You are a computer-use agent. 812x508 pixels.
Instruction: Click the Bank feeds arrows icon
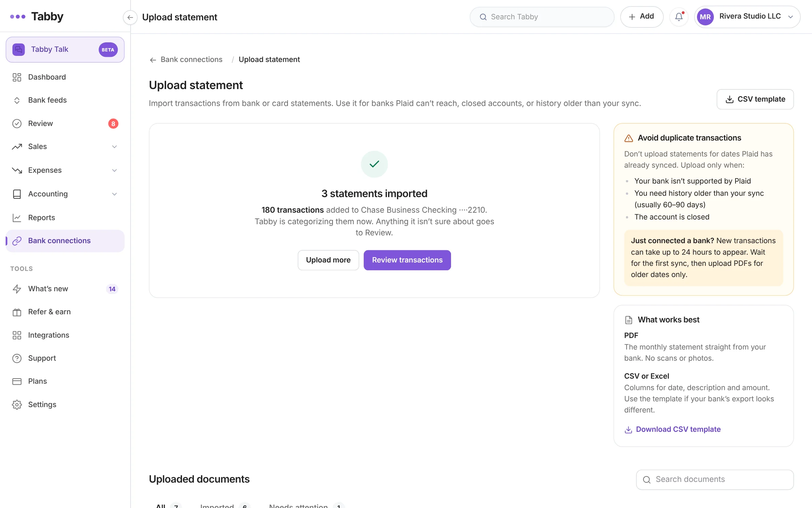pyautogui.click(x=17, y=100)
